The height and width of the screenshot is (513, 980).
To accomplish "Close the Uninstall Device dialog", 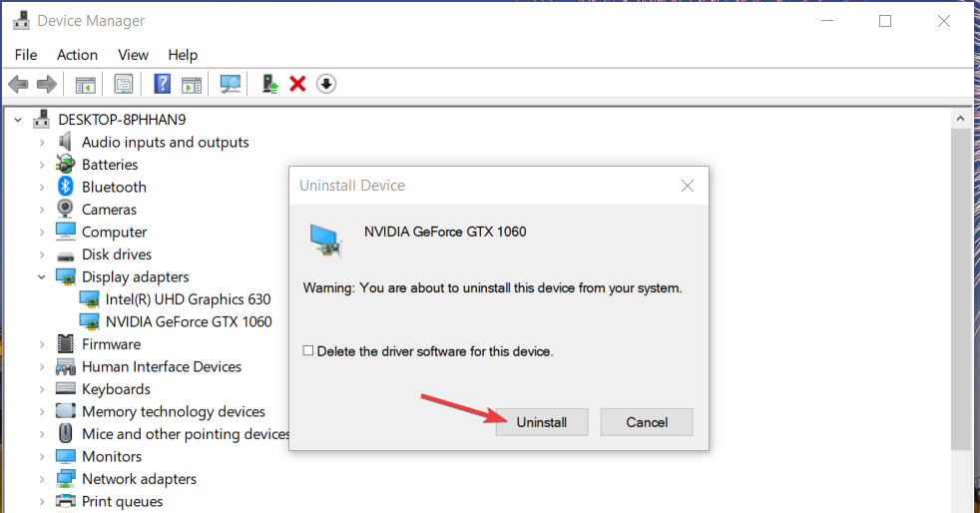I will 687,186.
